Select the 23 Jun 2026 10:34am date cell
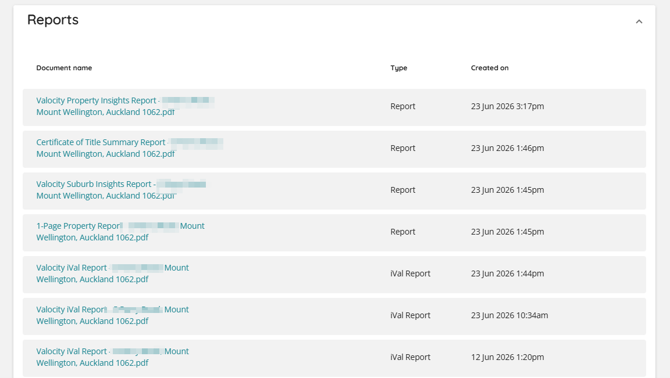 pyautogui.click(x=509, y=315)
